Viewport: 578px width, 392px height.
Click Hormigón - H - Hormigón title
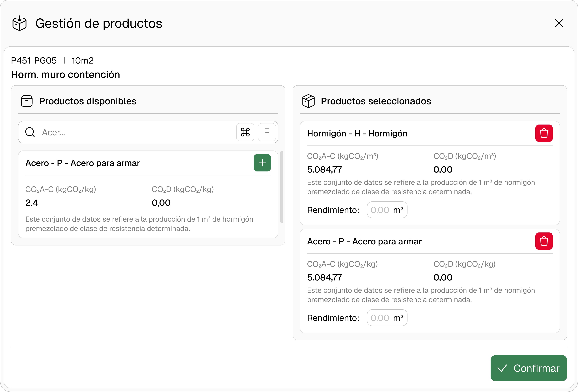(357, 134)
